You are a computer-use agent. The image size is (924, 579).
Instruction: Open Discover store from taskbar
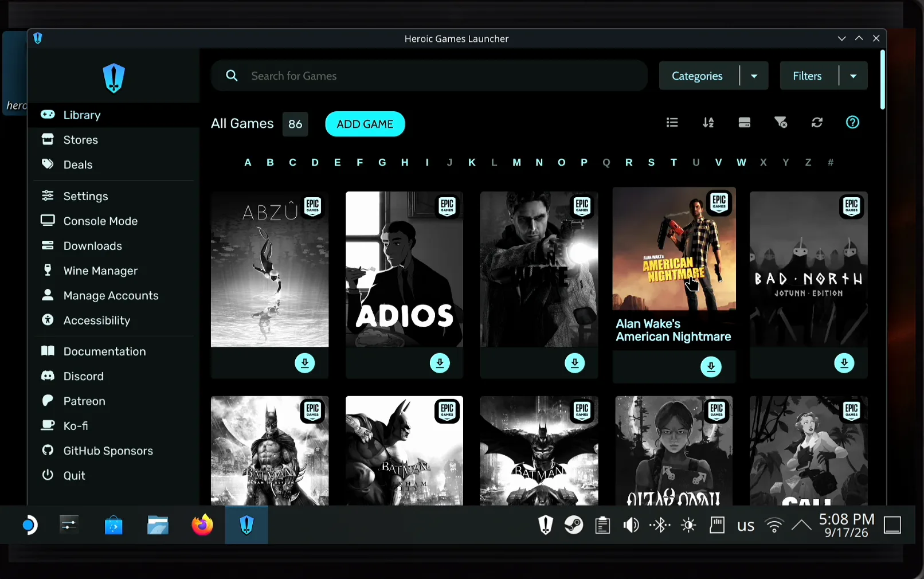(113, 525)
